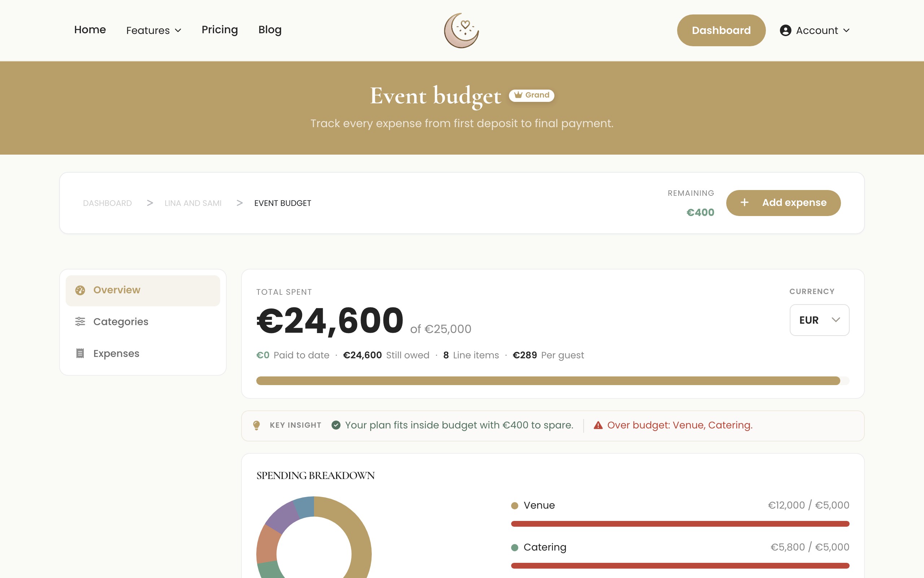Click the '€0 Paid to date' stat
The width and height of the screenshot is (924, 578).
(292, 355)
